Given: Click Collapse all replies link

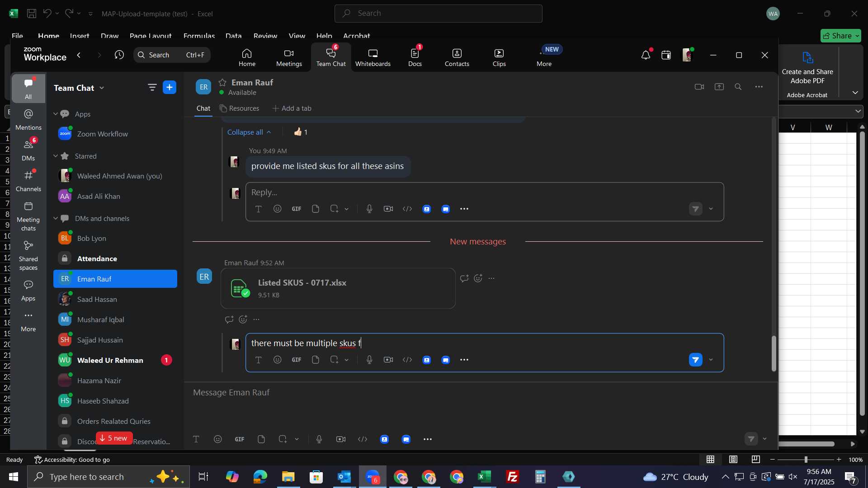Looking at the screenshot, I should [x=249, y=132].
